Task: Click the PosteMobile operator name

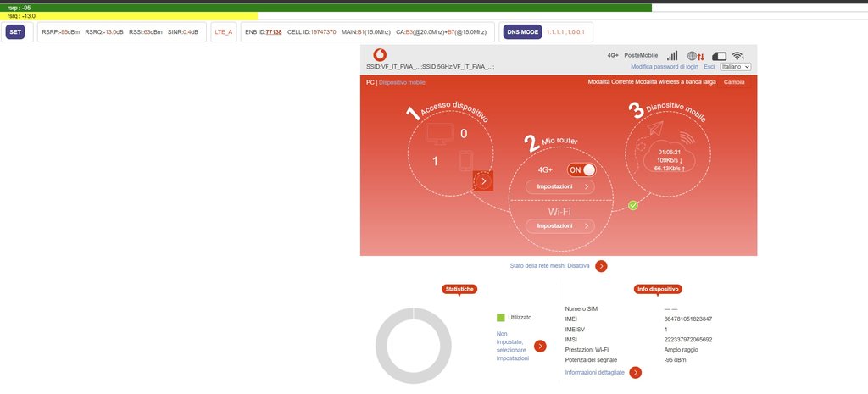Action: click(641, 55)
